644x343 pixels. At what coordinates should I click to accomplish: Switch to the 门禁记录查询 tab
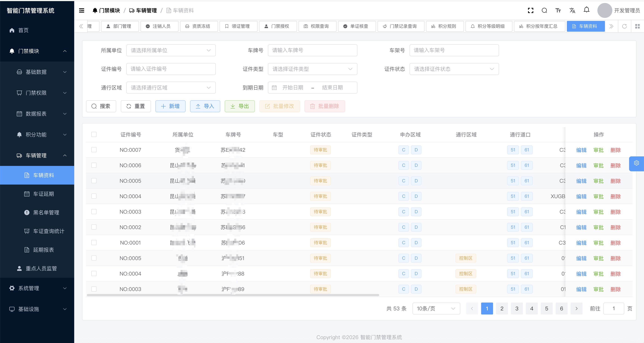coord(401,26)
